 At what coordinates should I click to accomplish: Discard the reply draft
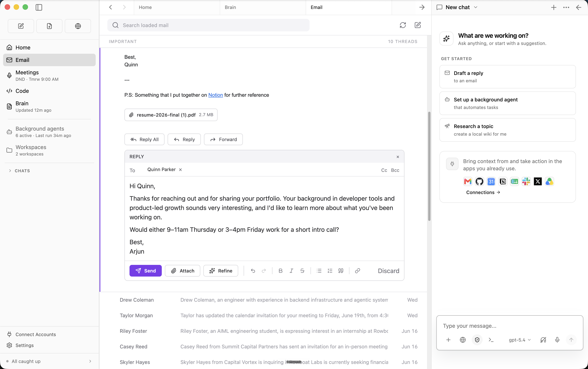(388, 271)
